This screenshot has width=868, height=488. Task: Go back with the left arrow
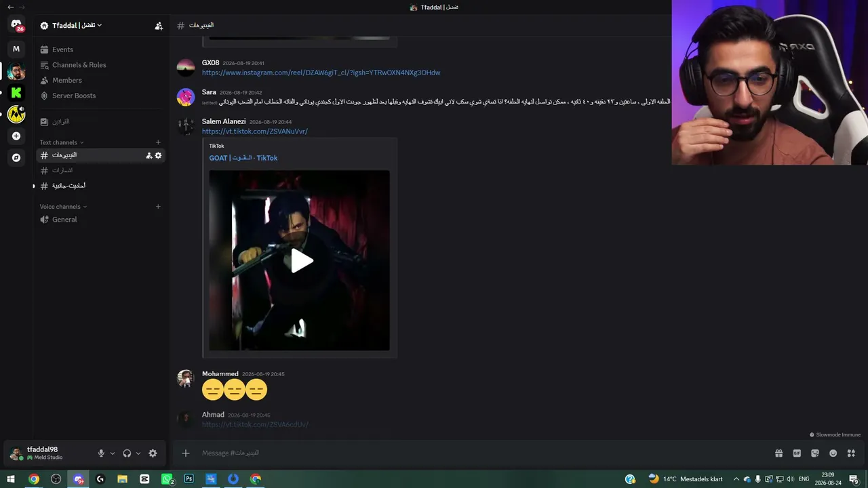(x=10, y=7)
